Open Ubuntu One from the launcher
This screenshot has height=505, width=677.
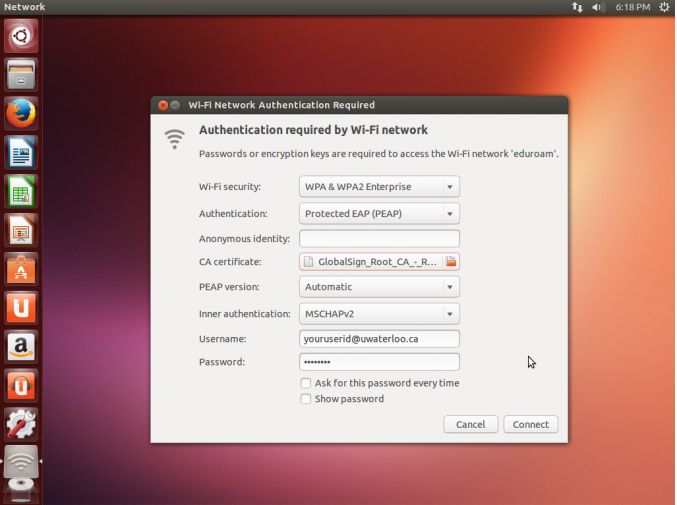[21, 307]
